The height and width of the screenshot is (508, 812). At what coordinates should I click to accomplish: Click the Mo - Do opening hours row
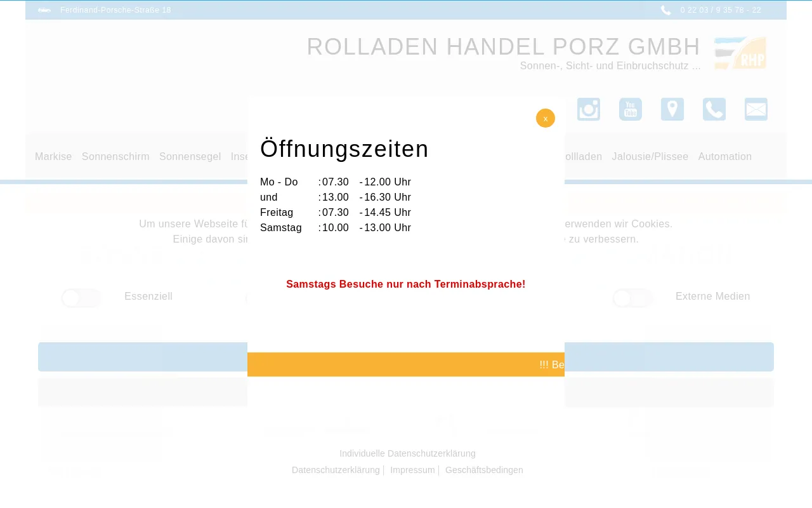click(x=336, y=182)
